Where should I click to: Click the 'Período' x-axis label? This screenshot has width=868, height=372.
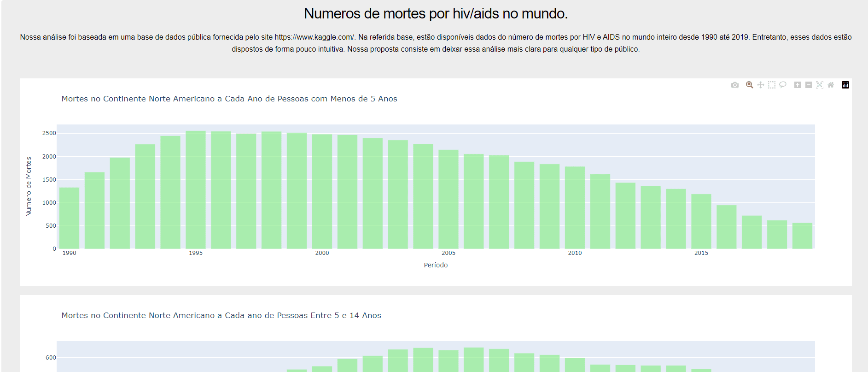[436, 265]
